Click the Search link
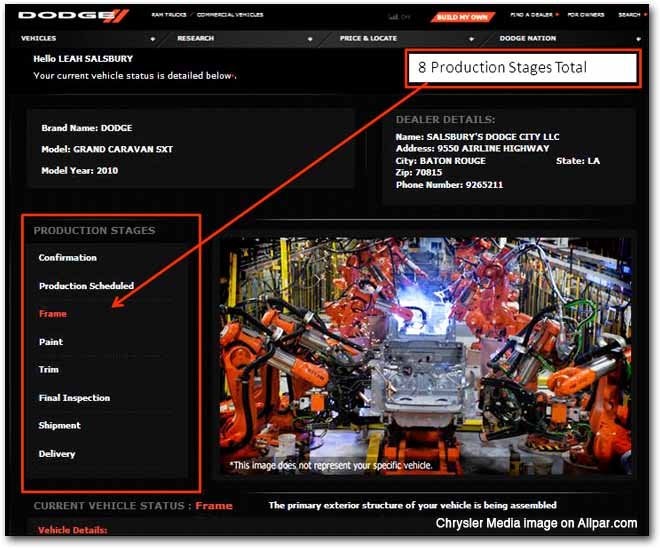Screen dimensions: 660x548 (x=629, y=15)
